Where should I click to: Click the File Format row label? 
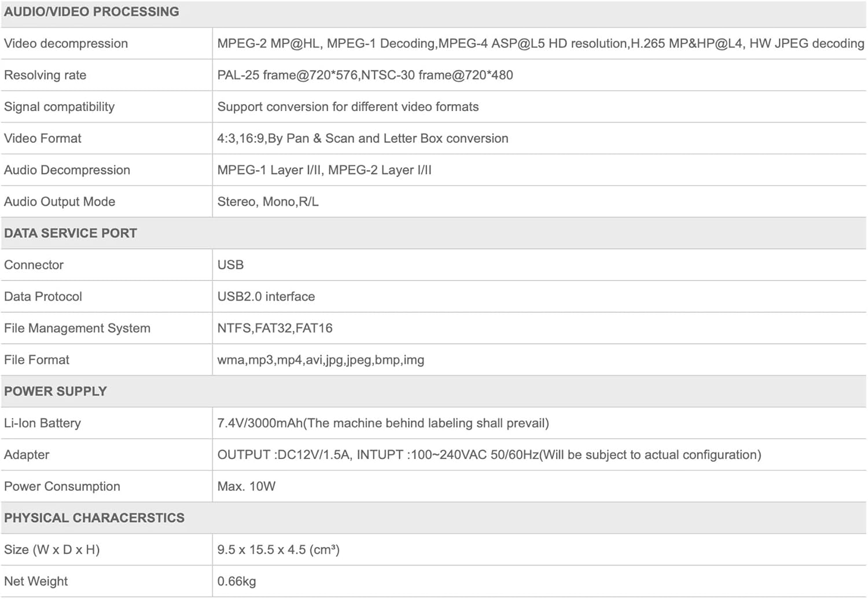coord(37,360)
